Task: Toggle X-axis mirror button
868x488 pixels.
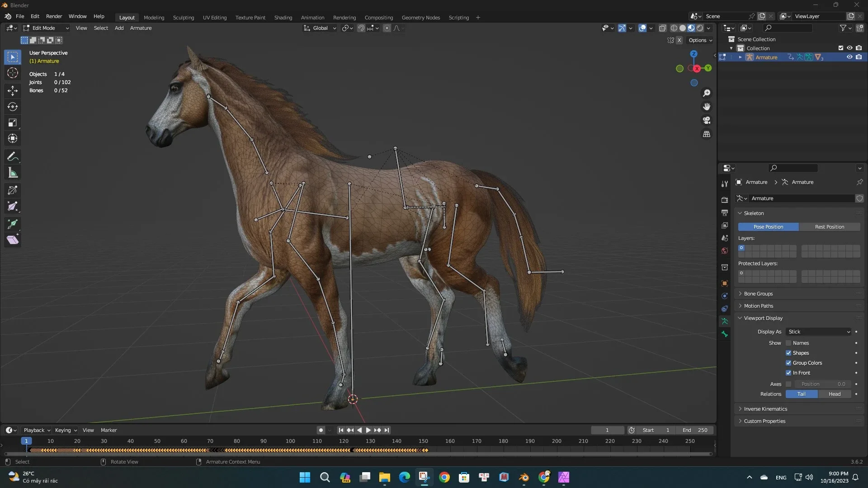Action: coord(679,40)
